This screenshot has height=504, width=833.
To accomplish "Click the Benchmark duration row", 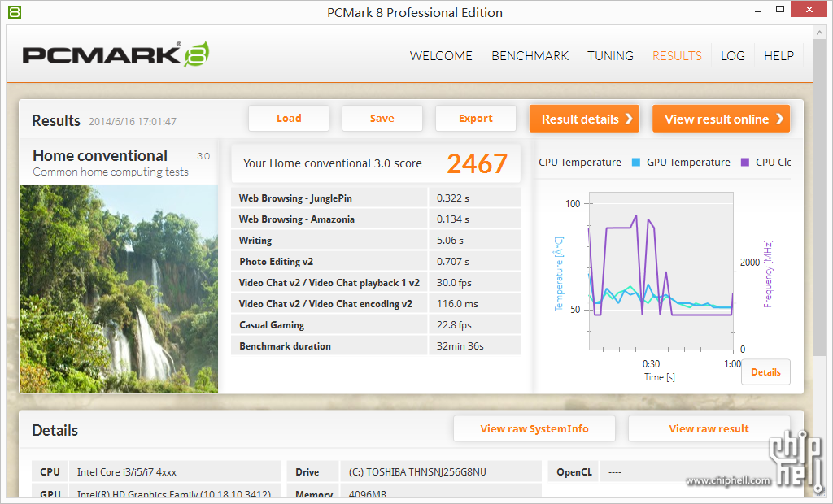I will pos(376,346).
